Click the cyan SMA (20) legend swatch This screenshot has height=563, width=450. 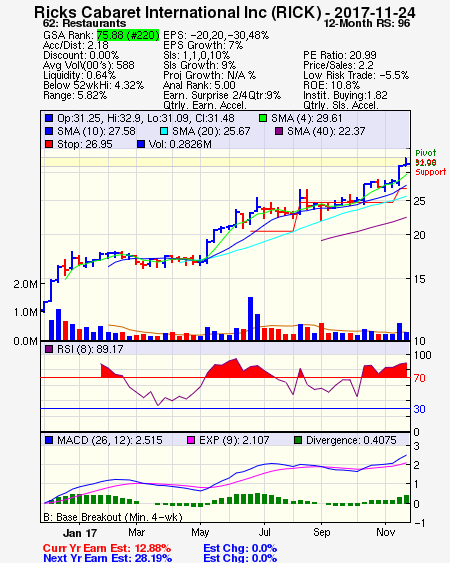click(x=164, y=131)
